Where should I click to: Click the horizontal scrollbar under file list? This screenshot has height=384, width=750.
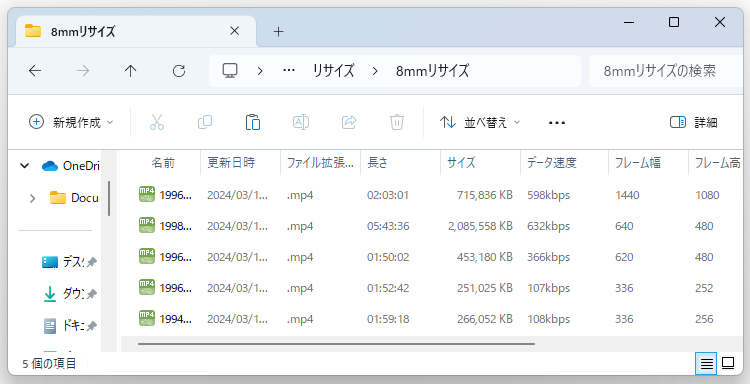click(x=336, y=343)
